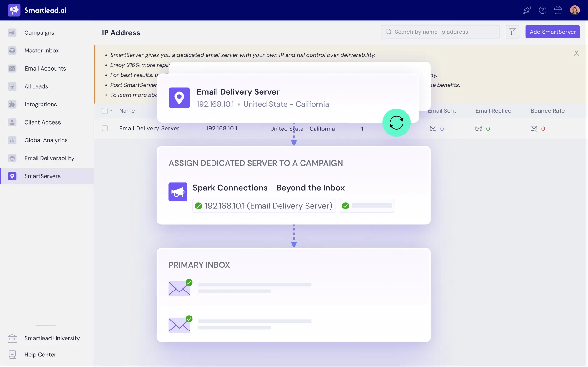Click the Email Accounts envelope icon

click(x=12, y=68)
